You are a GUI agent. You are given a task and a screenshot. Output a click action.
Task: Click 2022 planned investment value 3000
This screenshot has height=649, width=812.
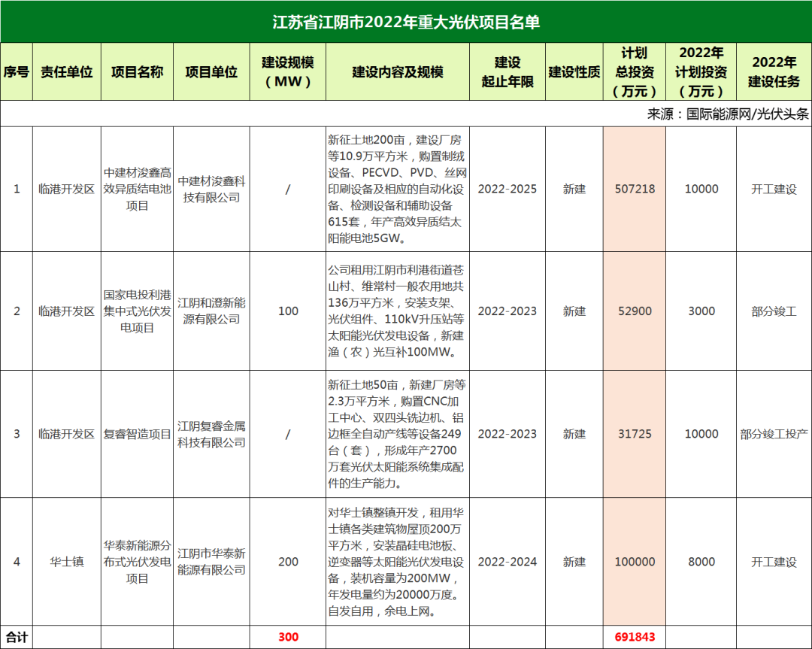pyautogui.click(x=701, y=311)
